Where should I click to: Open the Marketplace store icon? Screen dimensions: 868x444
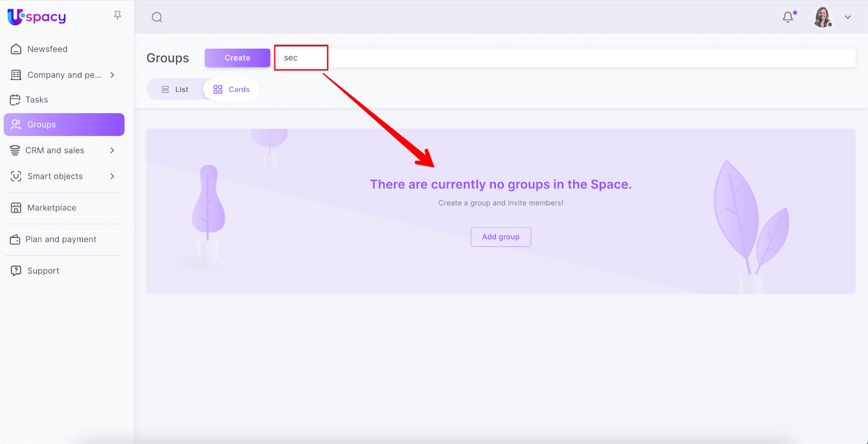(x=16, y=208)
